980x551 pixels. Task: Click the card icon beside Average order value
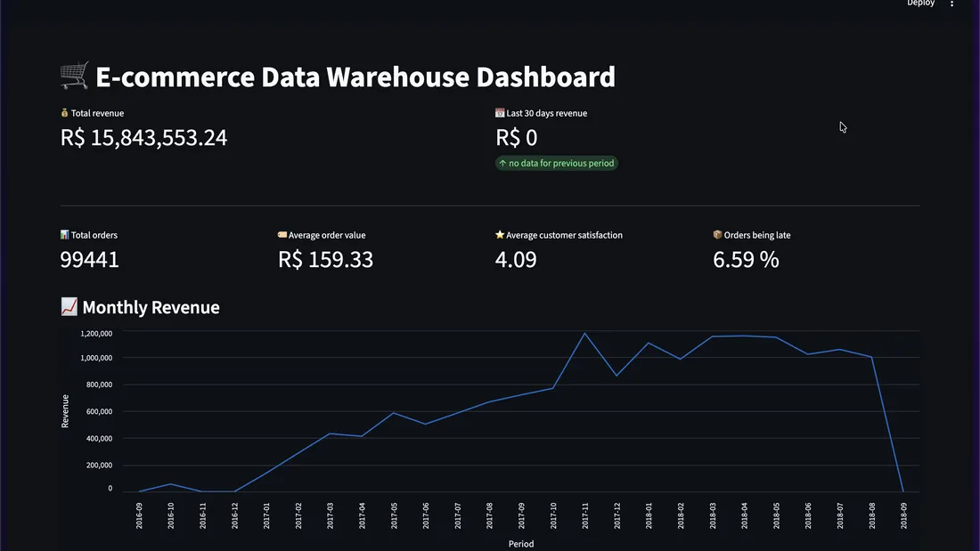coord(282,234)
